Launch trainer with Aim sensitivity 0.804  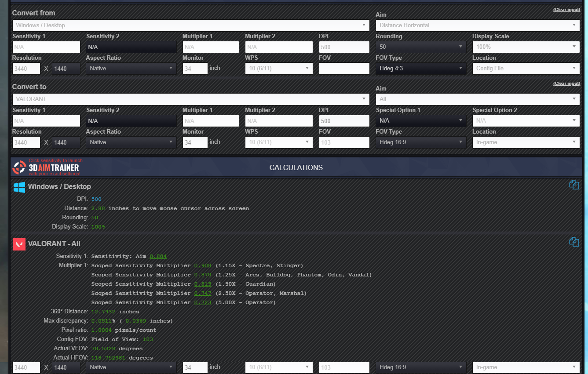[158, 256]
